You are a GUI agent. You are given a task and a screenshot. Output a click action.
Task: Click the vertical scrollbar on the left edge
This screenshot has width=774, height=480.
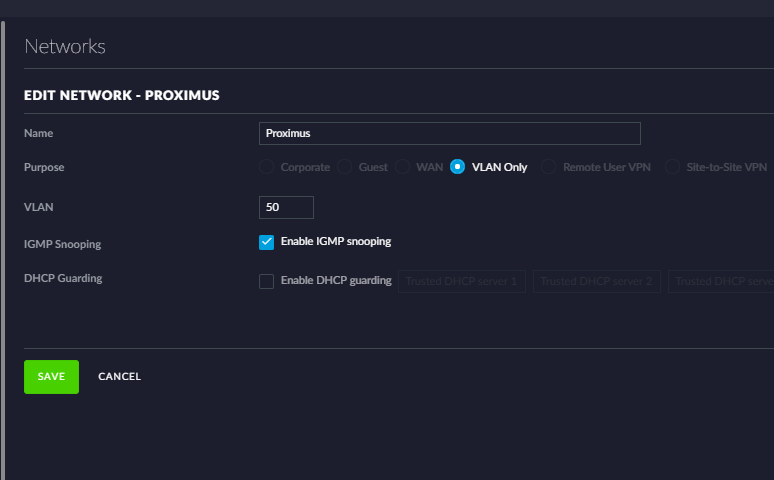click(x=3, y=240)
